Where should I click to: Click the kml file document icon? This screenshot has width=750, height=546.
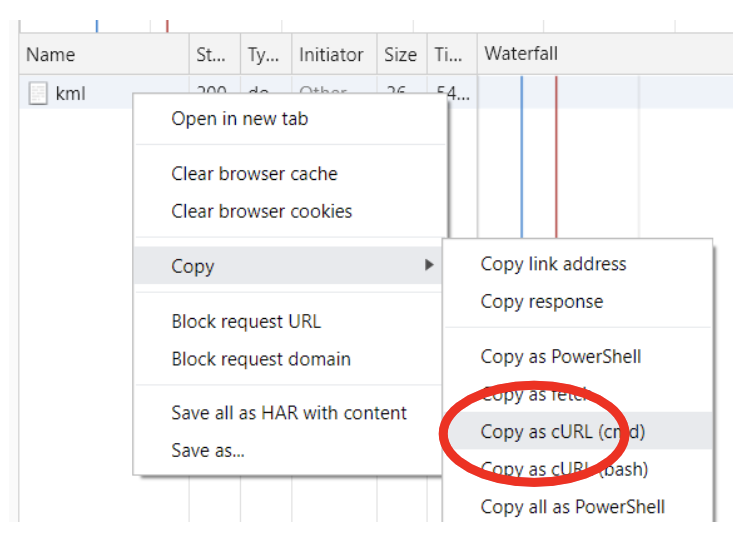coord(38,94)
